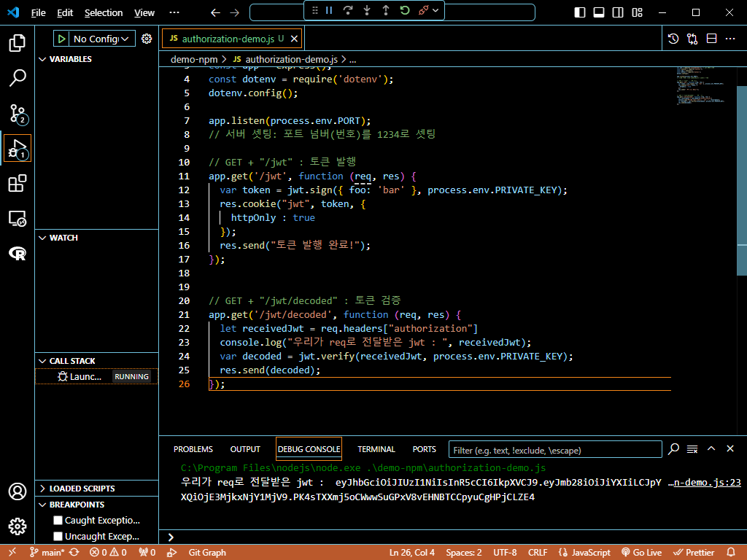Show more menu bar items
The width and height of the screenshot is (747, 560).
(x=174, y=13)
